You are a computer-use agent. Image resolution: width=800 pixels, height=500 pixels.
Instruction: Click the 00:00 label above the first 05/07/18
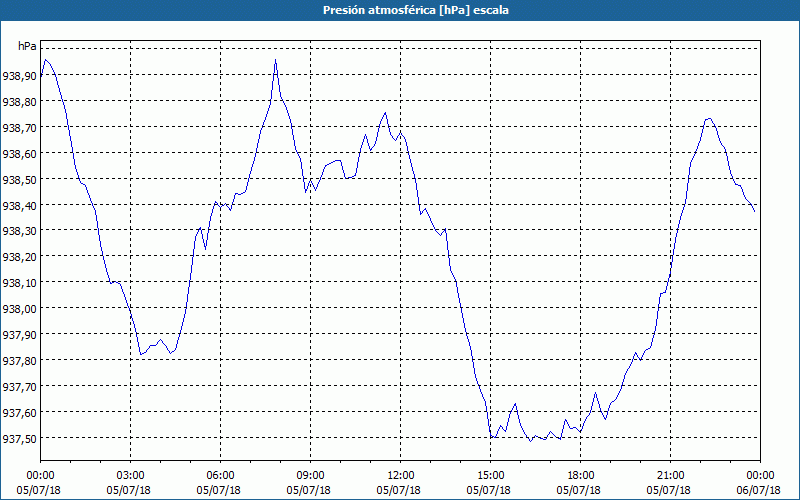tap(40, 476)
